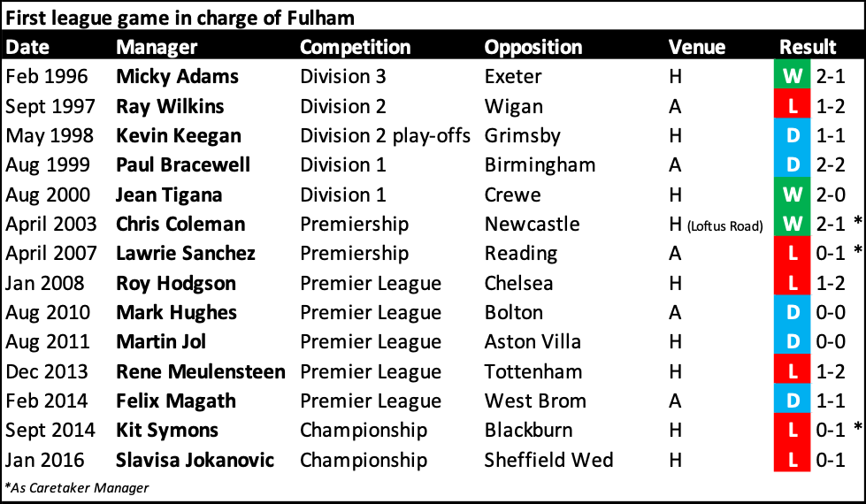Screen dimensions: 866x504
Task: Select Felix Magath manager cell
Action: coord(176,401)
